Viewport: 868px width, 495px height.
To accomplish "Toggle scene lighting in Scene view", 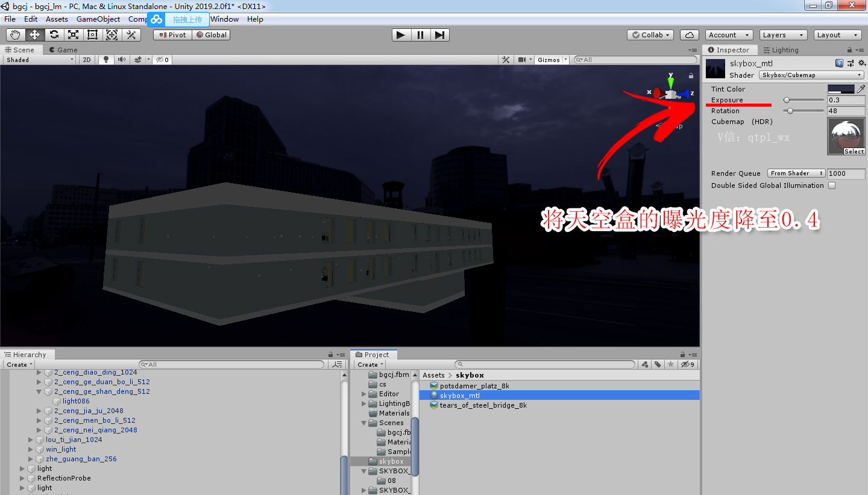I will [x=107, y=60].
